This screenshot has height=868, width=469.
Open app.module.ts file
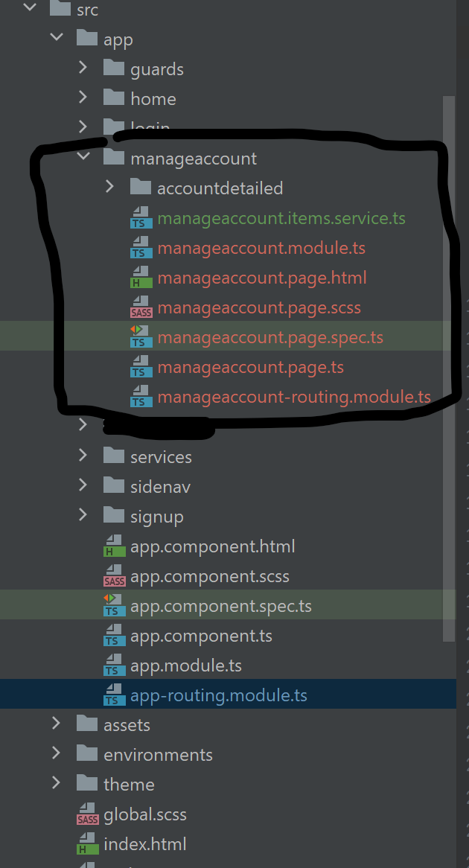pyautogui.click(x=186, y=666)
